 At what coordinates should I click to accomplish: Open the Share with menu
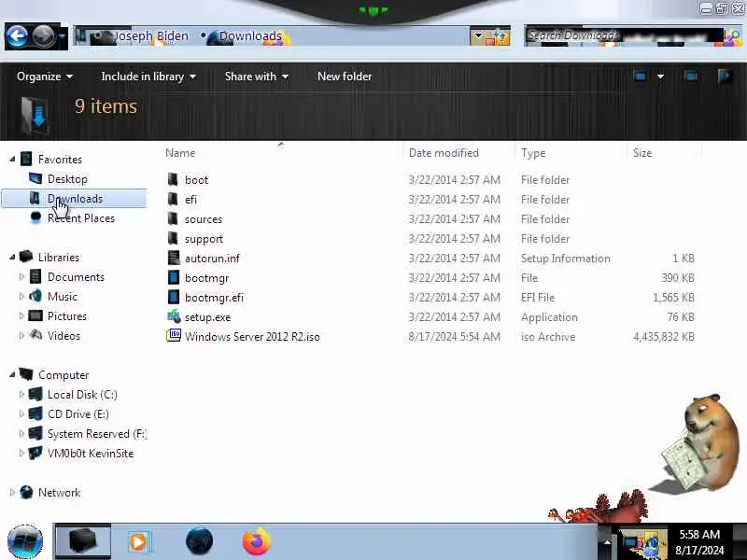256,77
